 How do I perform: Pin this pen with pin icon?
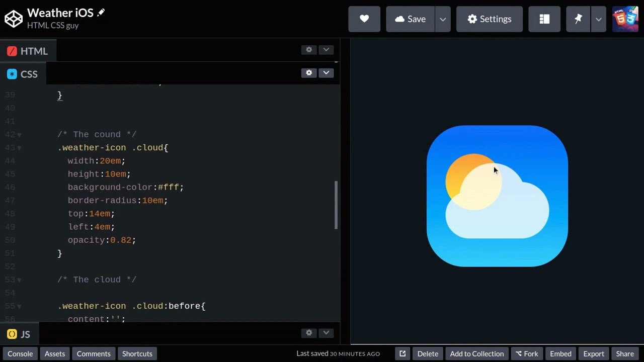[578, 19]
